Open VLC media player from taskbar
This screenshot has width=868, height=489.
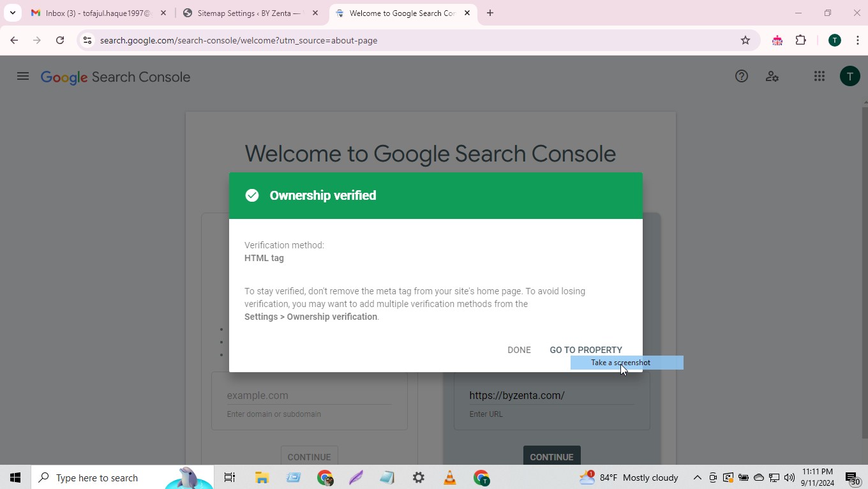450,478
